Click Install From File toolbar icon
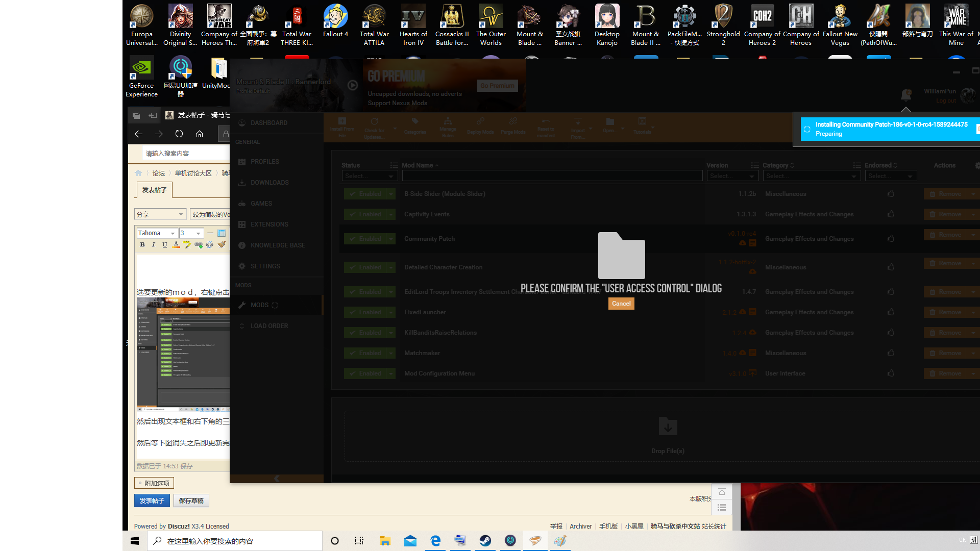This screenshot has width=980, height=551. 342,121
